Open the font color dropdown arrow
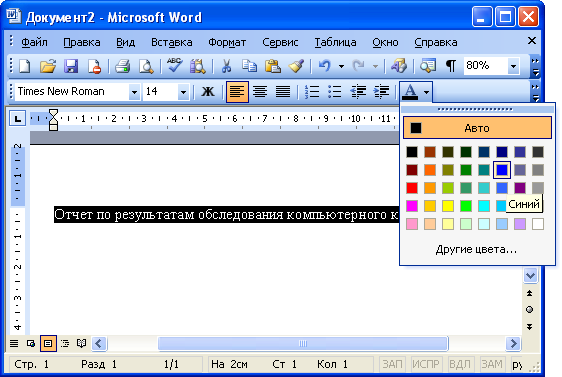Screen dimensions: 562x377 tap(426, 92)
